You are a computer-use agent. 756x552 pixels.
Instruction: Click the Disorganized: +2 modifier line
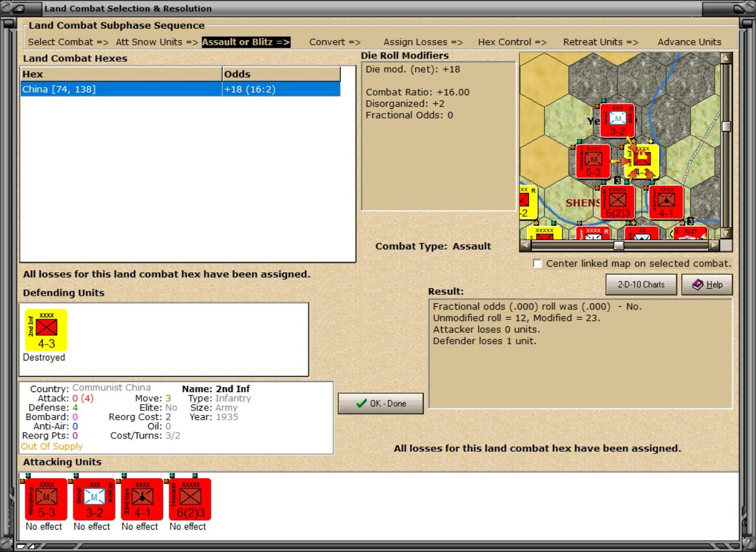405,104
